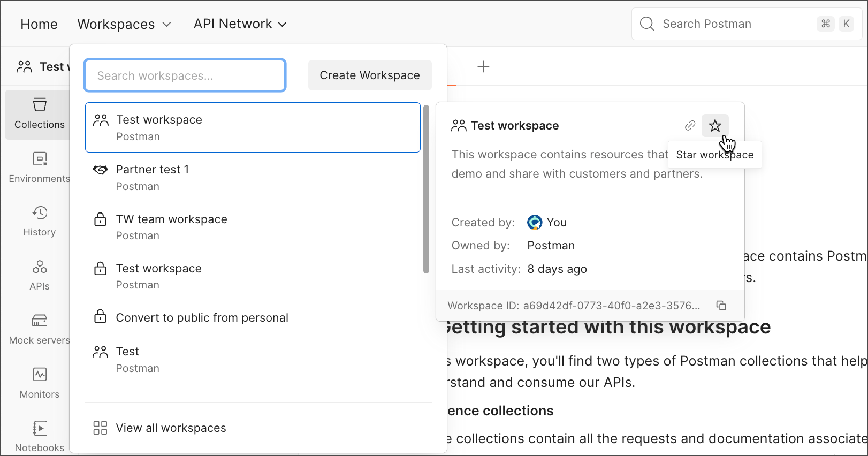
Task: Click Create Workspace button
Action: pyautogui.click(x=370, y=75)
